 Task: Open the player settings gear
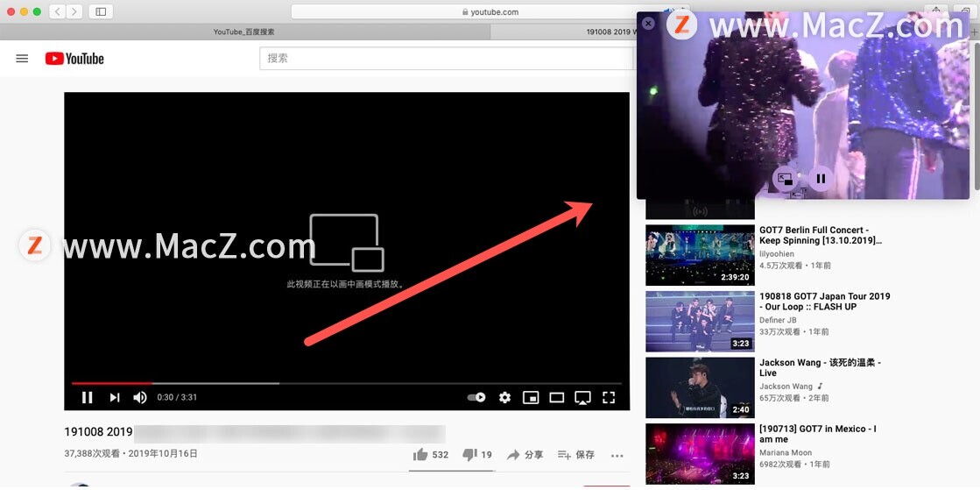click(x=505, y=397)
